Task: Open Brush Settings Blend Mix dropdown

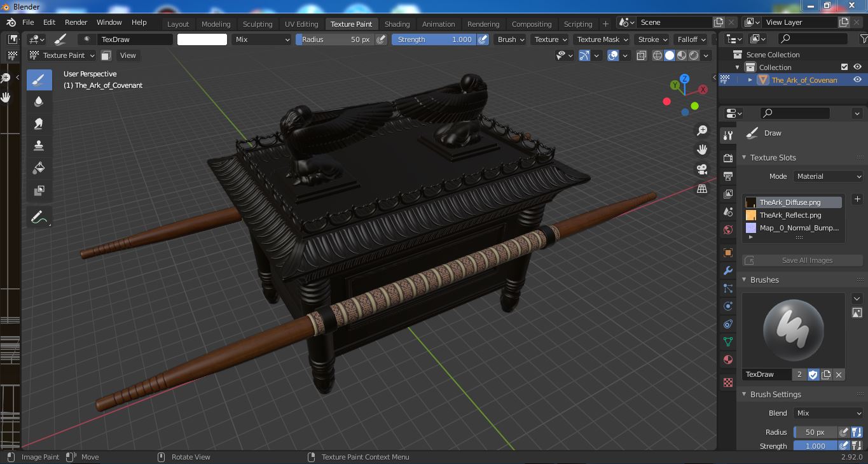Action: tap(829, 413)
